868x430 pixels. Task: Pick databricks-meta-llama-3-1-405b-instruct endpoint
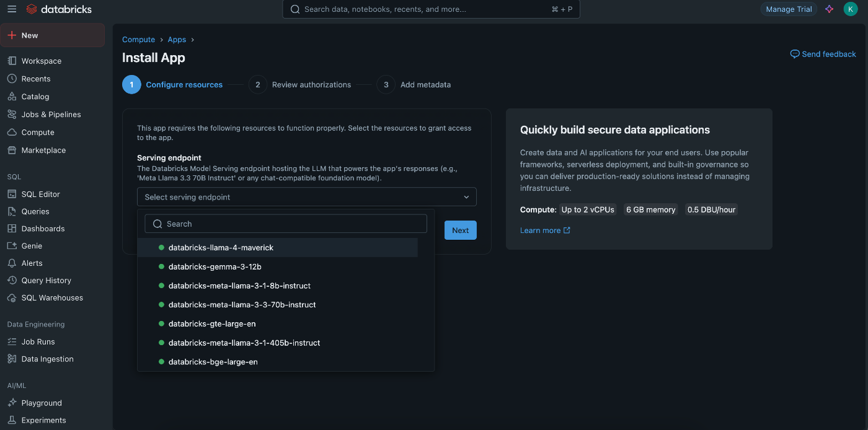(278, 343)
